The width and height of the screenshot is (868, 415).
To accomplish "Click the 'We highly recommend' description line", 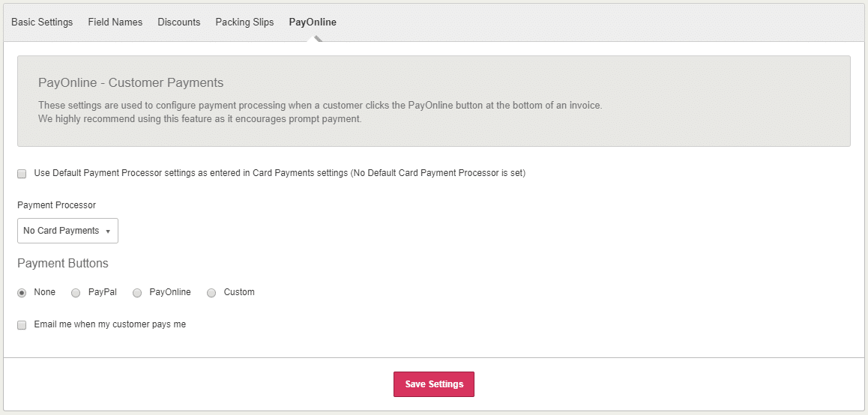I will click(x=199, y=119).
